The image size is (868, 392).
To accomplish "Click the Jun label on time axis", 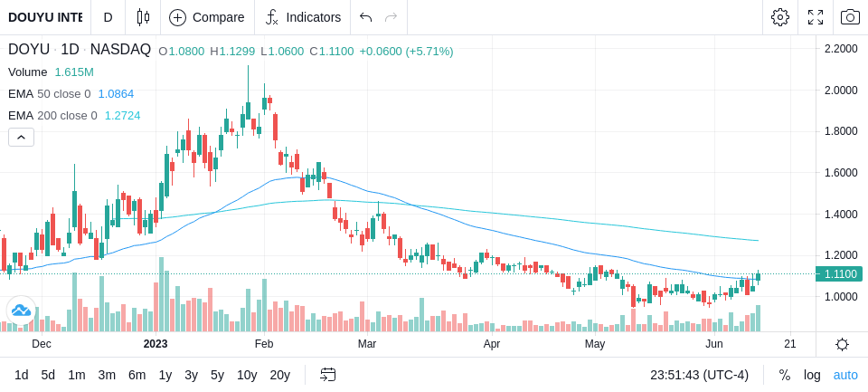I will (x=714, y=344).
